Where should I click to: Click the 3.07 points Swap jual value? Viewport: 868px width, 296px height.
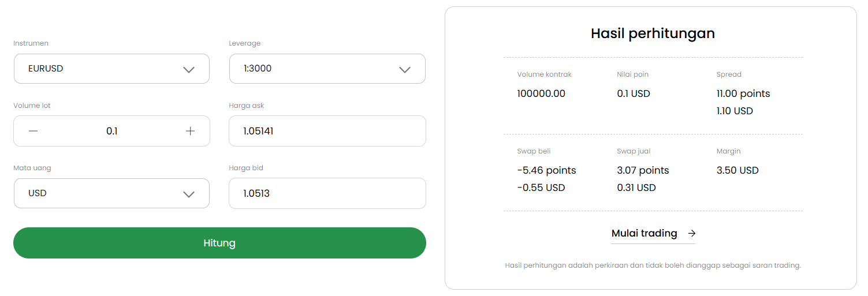pos(643,170)
